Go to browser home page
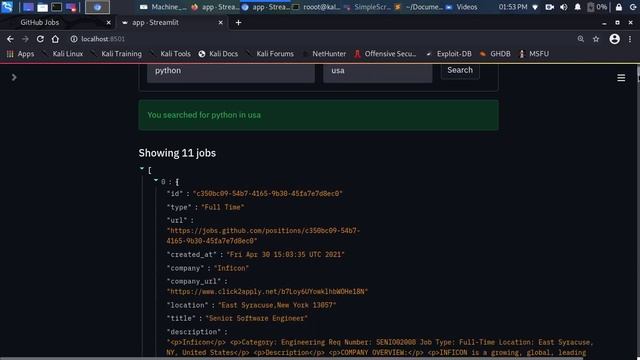Viewport: 640px width, 360px height. 55,39
